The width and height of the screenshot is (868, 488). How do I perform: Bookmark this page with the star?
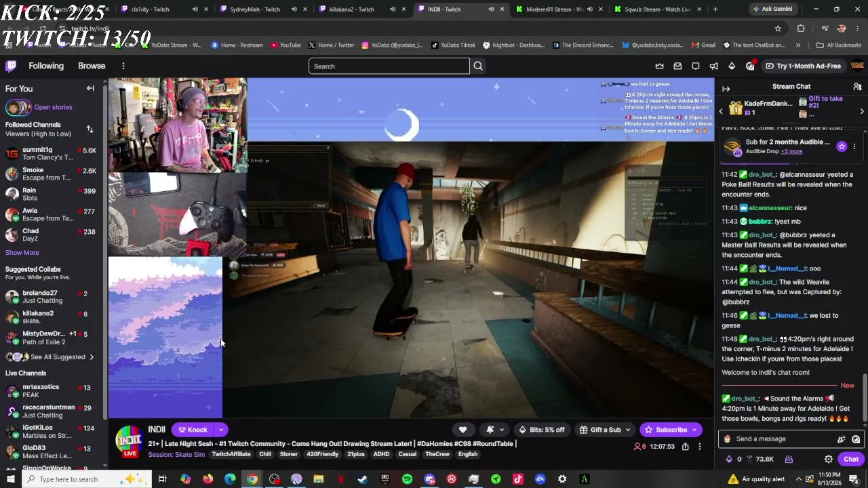click(x=778, y=28)
